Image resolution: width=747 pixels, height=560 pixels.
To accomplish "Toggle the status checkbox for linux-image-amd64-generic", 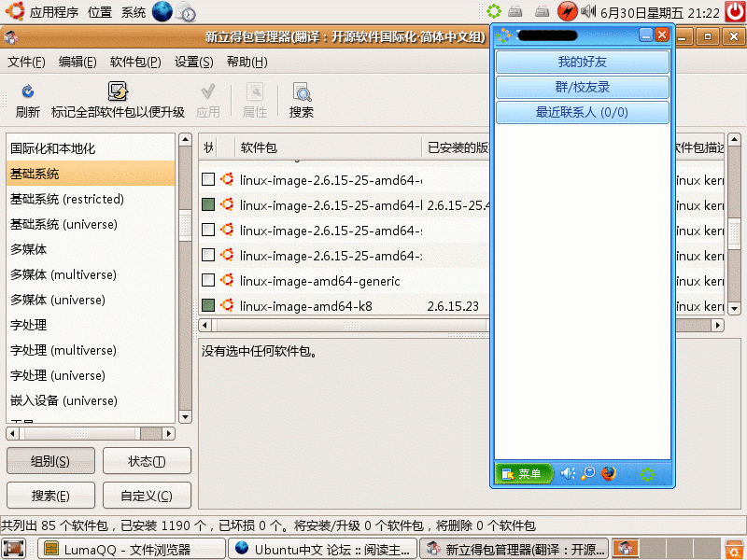I will [208, 280].
